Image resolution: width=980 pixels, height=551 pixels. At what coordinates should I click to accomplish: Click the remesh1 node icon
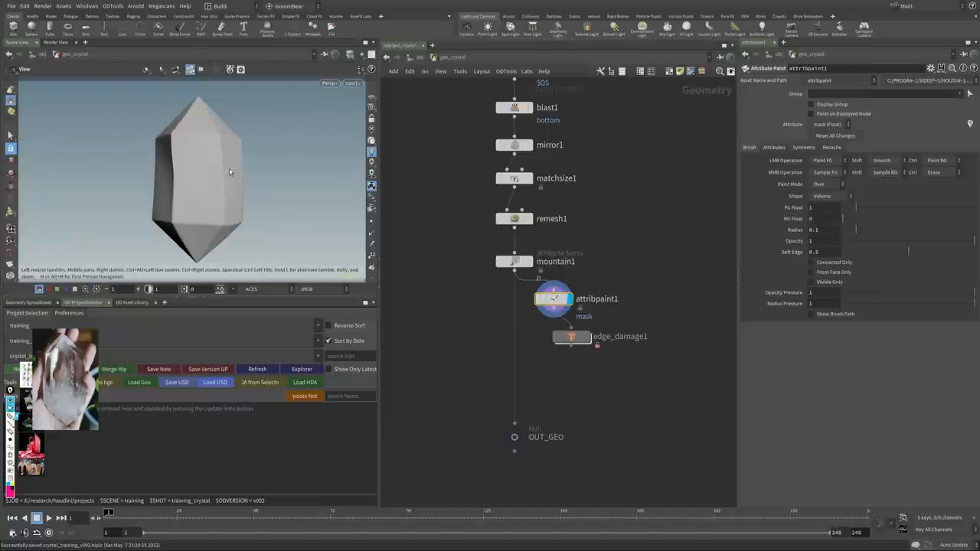[x=514, y=218]
